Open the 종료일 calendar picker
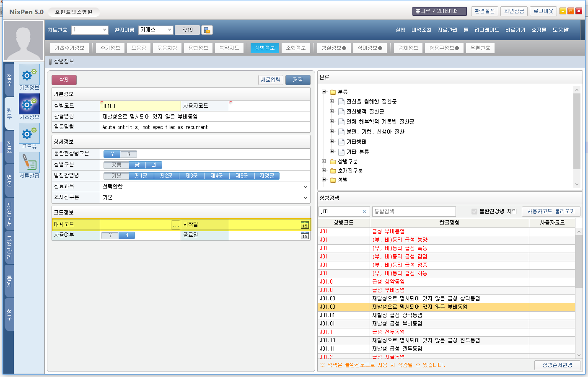This screenshot has height=377, width=588. click(x=305, y=235)
